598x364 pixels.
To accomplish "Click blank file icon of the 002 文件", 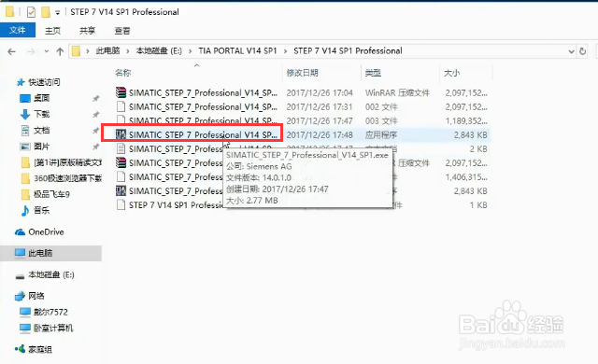I will [121, 106].
